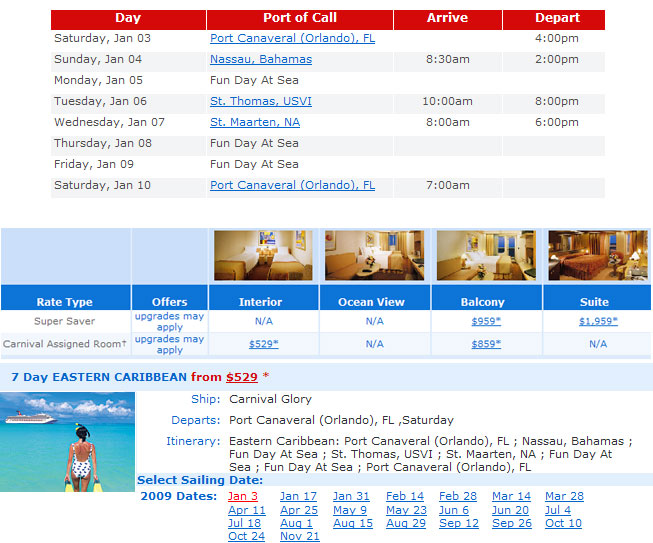Select May 23 sailing date
Screen dimensions: 653x543
(x=406, y=510)
